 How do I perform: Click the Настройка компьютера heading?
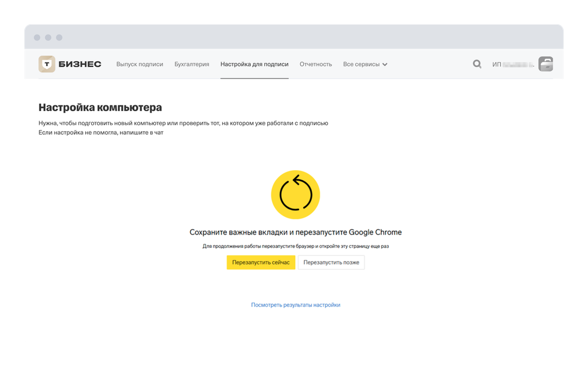100,107
